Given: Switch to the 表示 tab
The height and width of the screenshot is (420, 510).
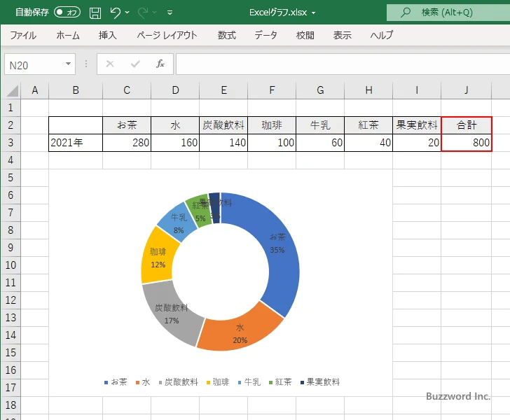Looking at the screenshot, I should point(342,35).
